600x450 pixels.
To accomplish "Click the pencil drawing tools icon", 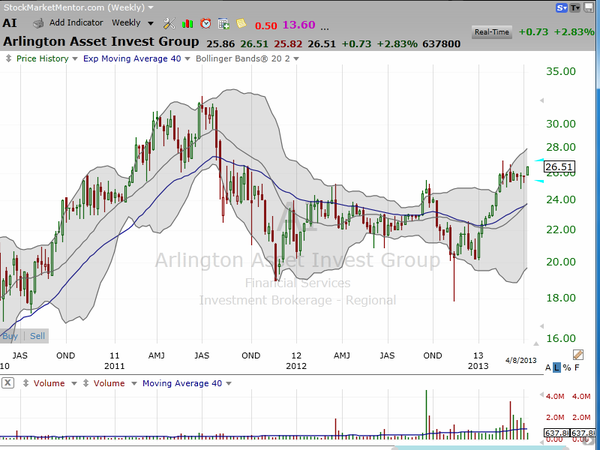I will pos(578,355).
